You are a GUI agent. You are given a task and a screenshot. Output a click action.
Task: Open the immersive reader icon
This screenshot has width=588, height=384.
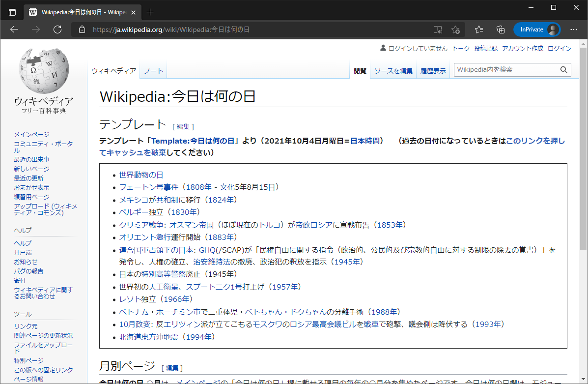(438, 30)
